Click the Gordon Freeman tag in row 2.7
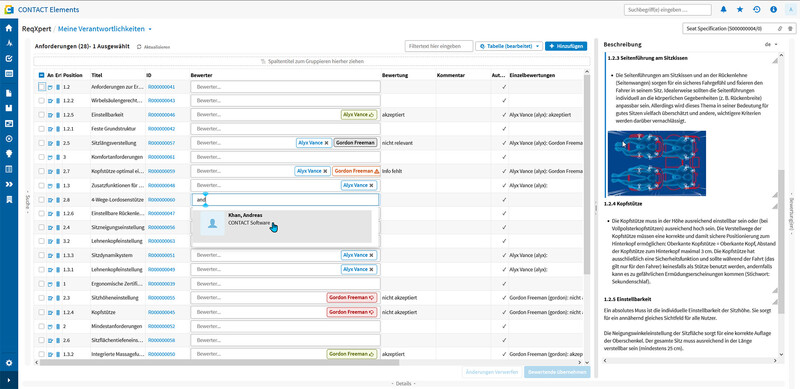 pyautogui.click(x=356, y=171)
